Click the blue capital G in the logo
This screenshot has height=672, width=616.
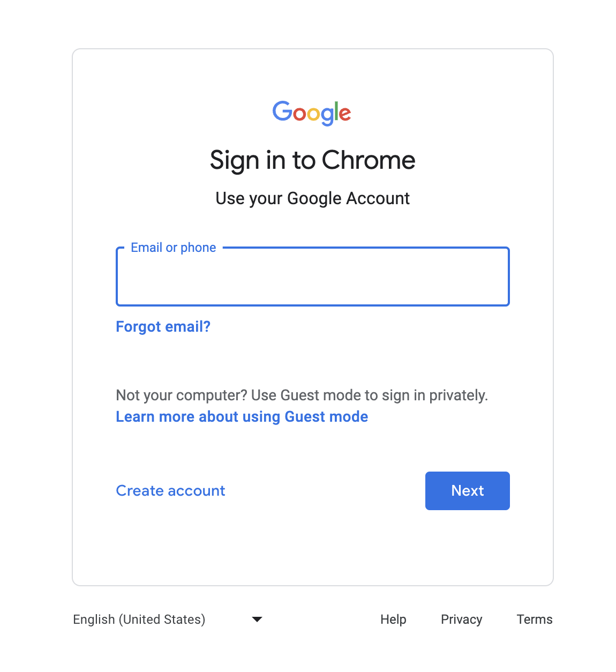[282, 111]
